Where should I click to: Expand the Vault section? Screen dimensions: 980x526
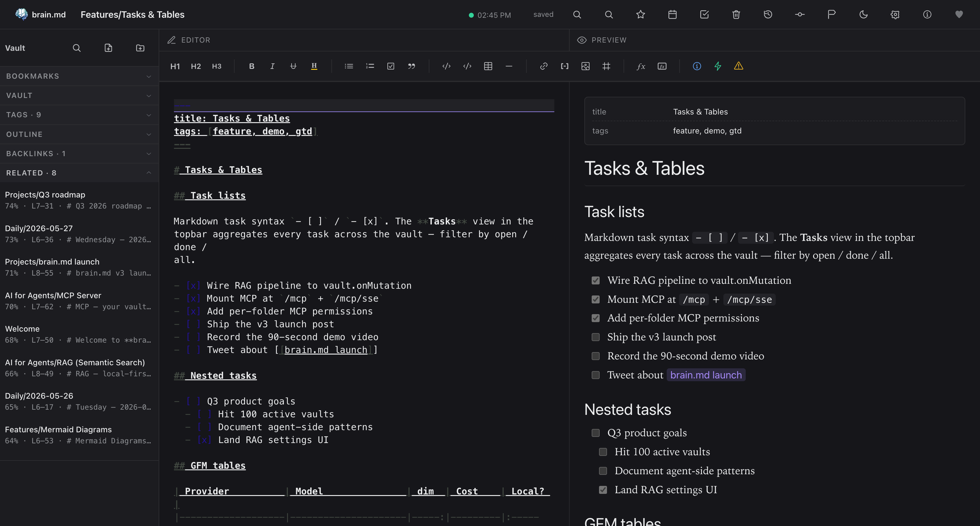(79, 96)
